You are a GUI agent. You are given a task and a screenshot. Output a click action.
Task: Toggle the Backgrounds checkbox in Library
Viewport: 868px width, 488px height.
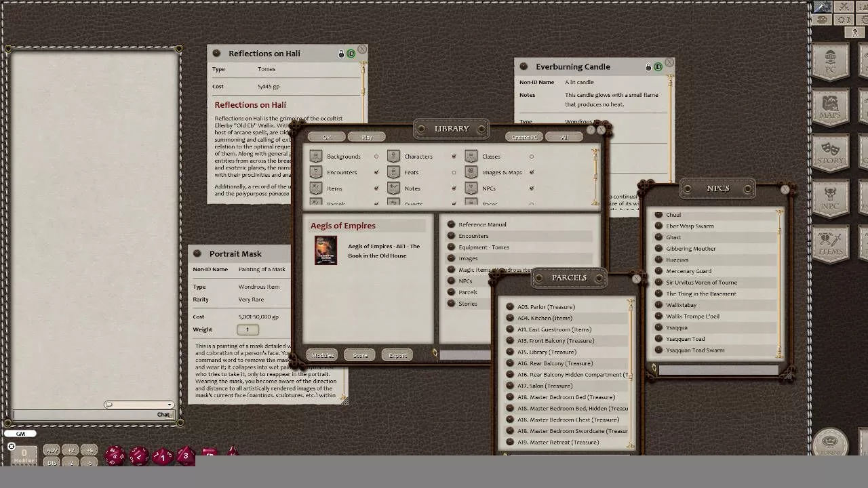tap(376, 157)
